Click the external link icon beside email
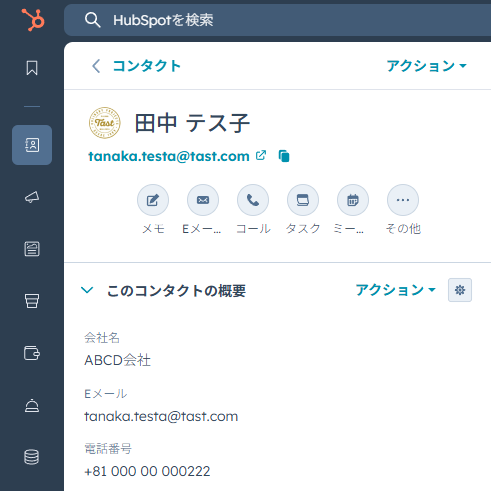 pyautogui.click(x=261, y=155)
